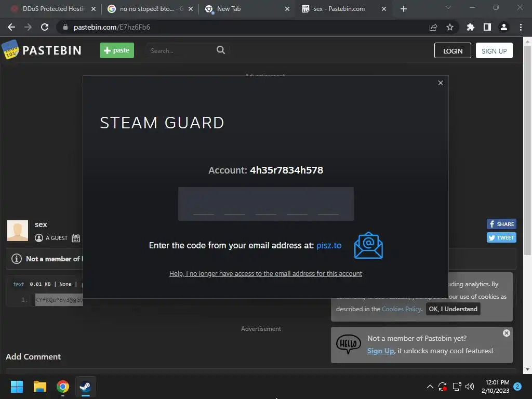The image size is (532, 399).
Task: Click the no longer have access help link
Action: click(265, 273)
